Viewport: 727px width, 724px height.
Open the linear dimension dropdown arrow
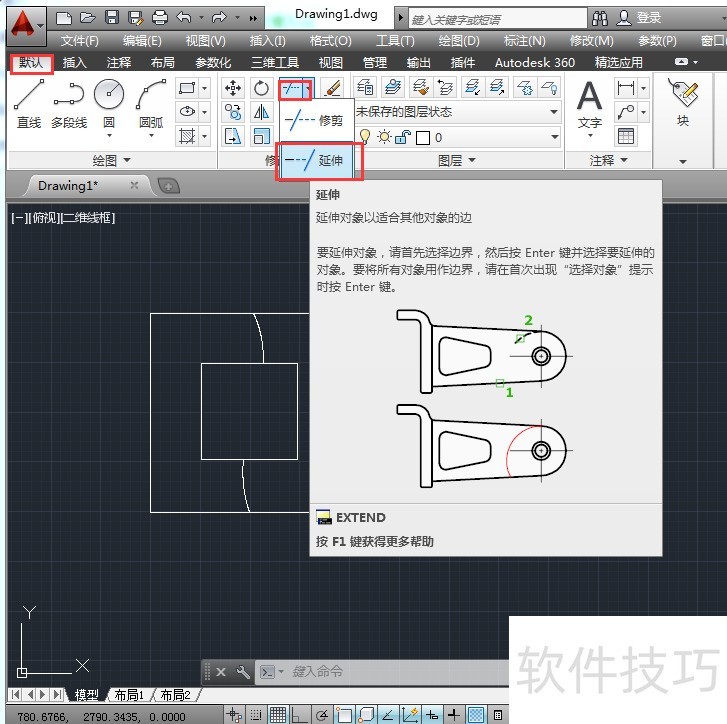644,88
